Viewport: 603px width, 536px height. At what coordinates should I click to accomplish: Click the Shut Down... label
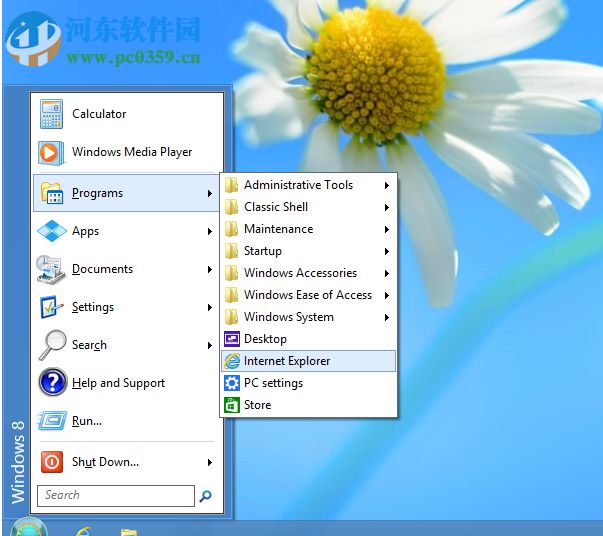[105, 462]
